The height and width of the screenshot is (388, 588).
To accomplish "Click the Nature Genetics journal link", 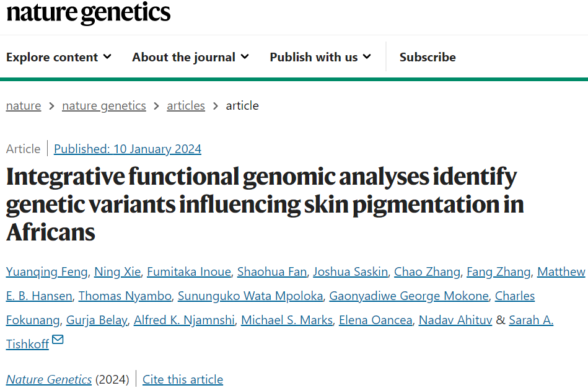I will [49, 379].
